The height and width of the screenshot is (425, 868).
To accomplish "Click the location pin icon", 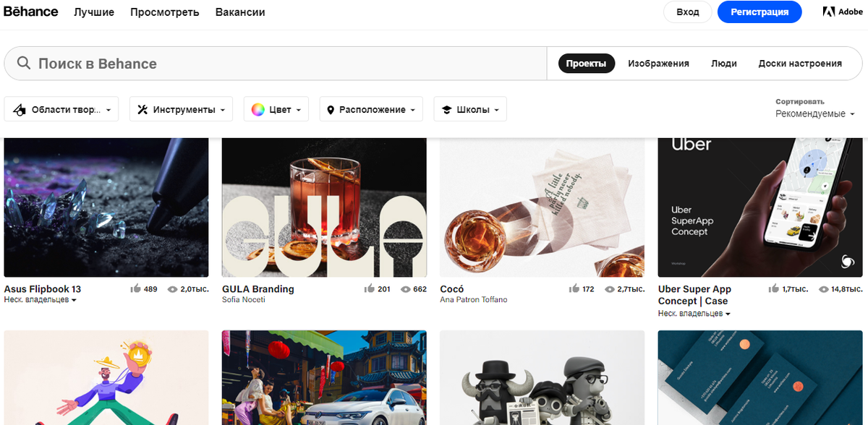I will point(331,110).
